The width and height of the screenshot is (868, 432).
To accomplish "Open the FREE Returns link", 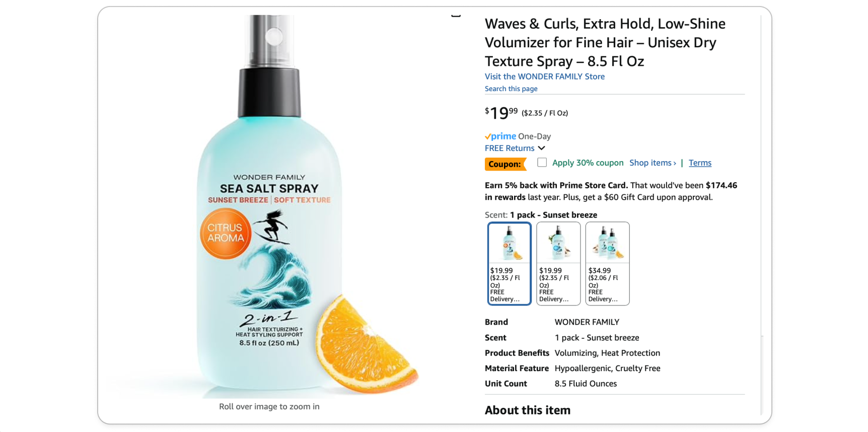I will tap(510, 148).
